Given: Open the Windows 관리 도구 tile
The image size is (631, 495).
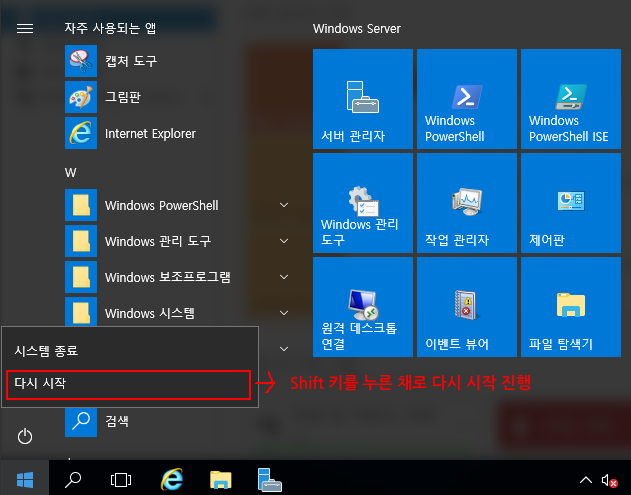Looking at the screenshot, I should point(363,203).
